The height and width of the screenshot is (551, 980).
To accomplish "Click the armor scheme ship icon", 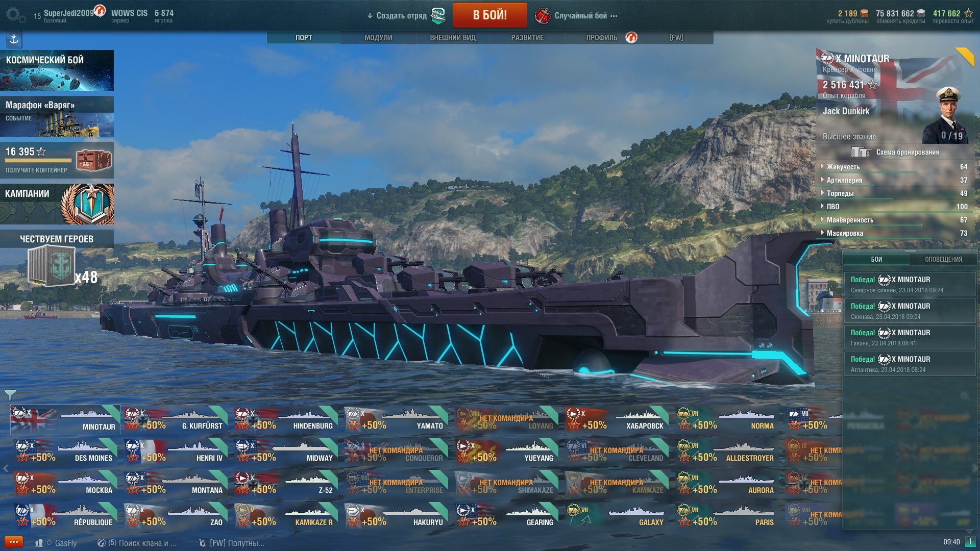I will (x=860, y=152).
